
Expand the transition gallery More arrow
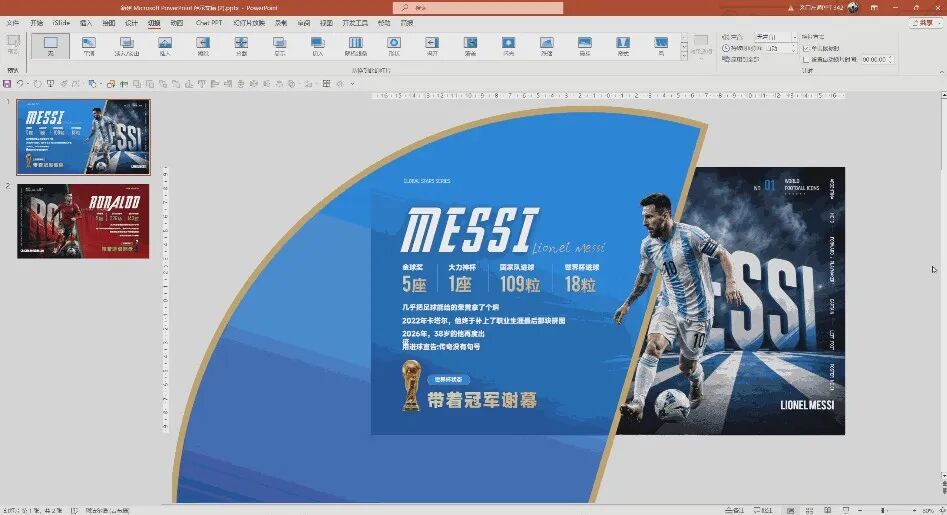click(684, 56)
